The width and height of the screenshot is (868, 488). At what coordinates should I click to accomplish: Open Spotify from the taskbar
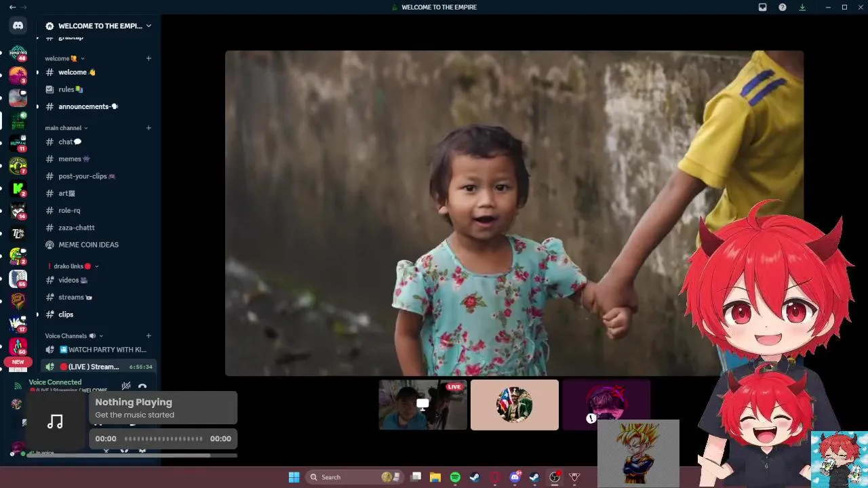pyautogui.click(x=455, y=477)
